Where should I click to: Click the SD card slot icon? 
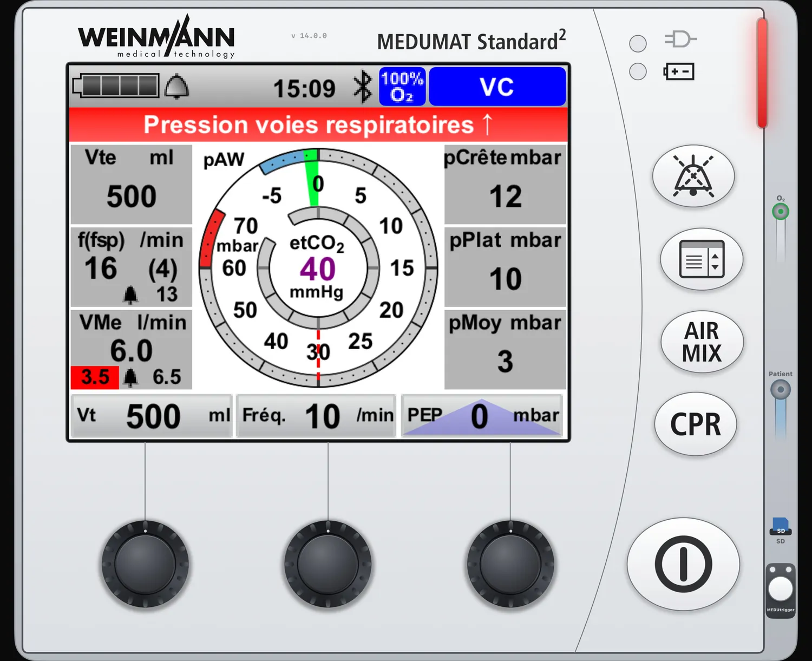coord(781,526)
